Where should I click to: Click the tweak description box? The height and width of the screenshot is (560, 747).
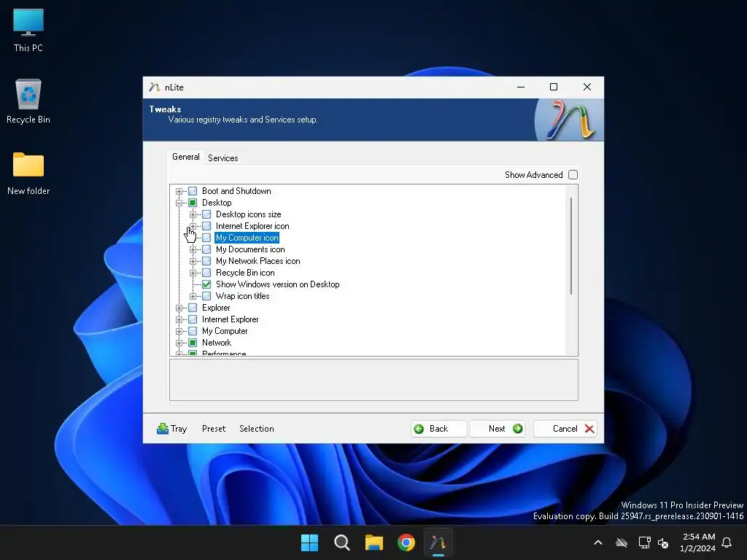[374, 380]
